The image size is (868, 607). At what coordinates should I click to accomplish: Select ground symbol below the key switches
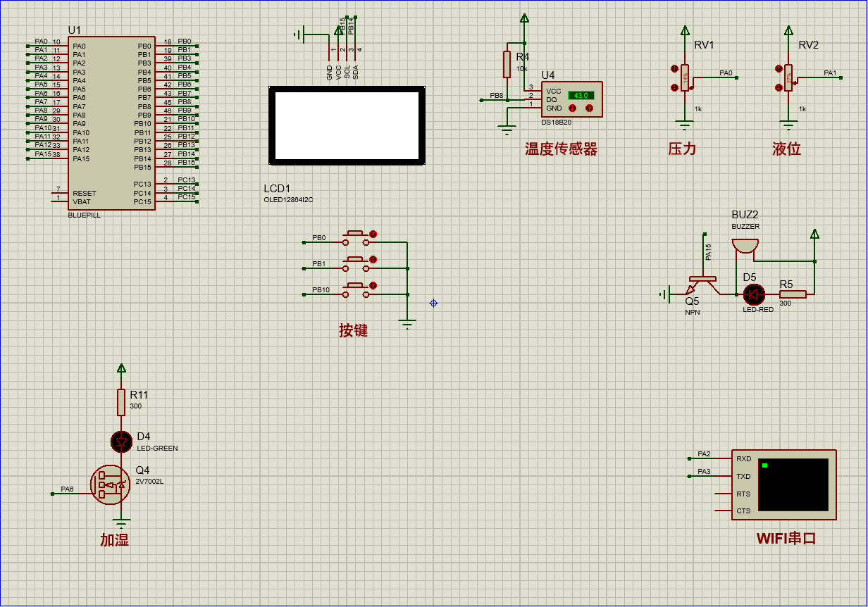[407, 324]
